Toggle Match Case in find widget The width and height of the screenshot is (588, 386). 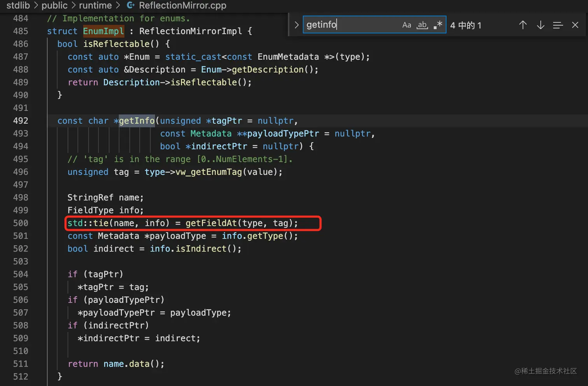coord(406,25)
